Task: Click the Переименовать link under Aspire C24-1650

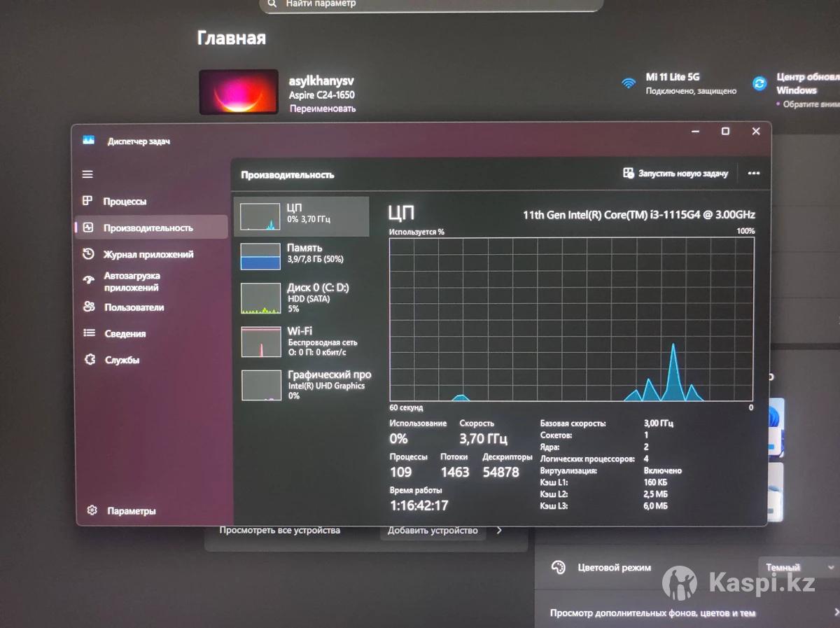Action: (322, 109)
